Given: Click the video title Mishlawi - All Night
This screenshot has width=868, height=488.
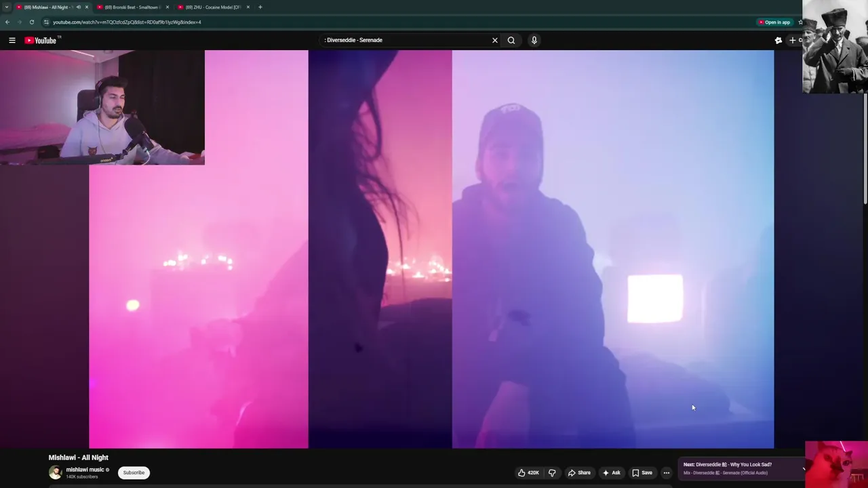Looking at the screenshot, I should 78,457.
